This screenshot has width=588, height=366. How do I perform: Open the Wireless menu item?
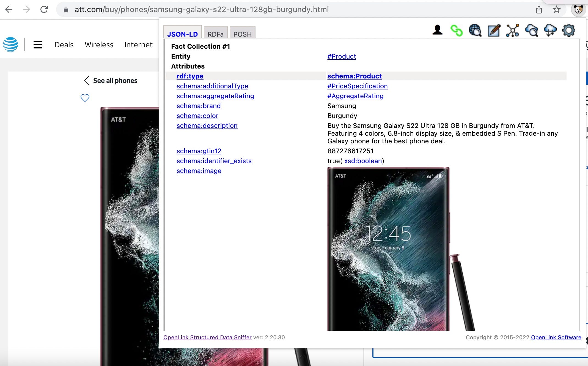[x=99, y=45]
